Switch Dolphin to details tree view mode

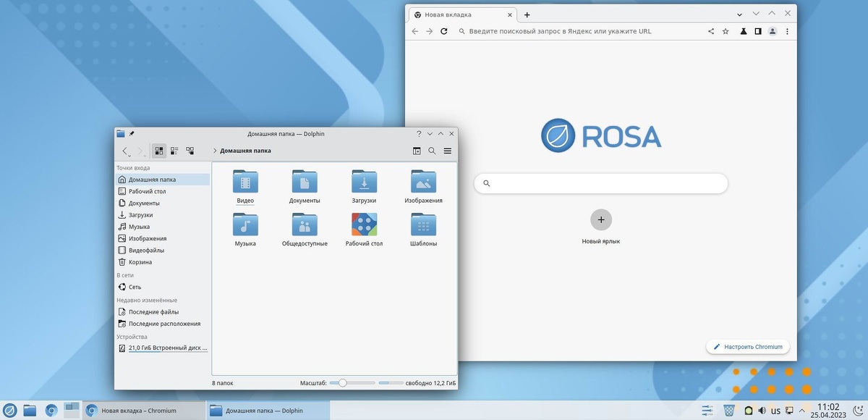click(190, 151)
